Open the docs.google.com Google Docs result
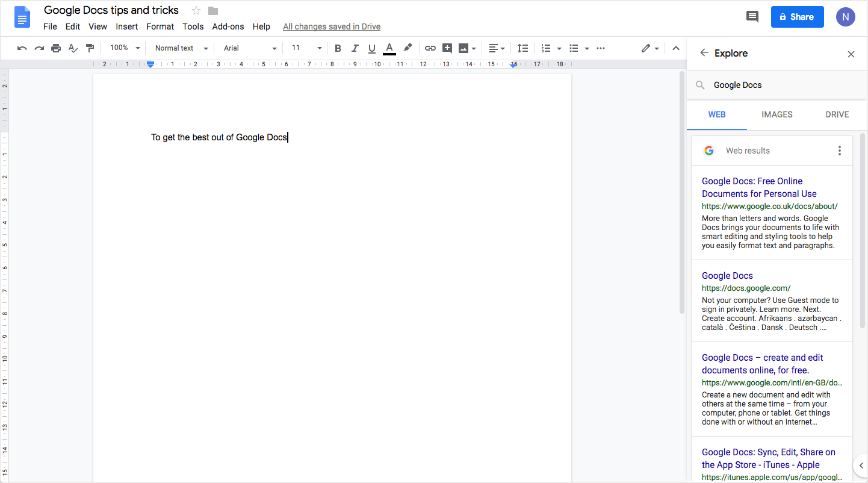This screenshot has width=868, height=483. click(727, 275)
